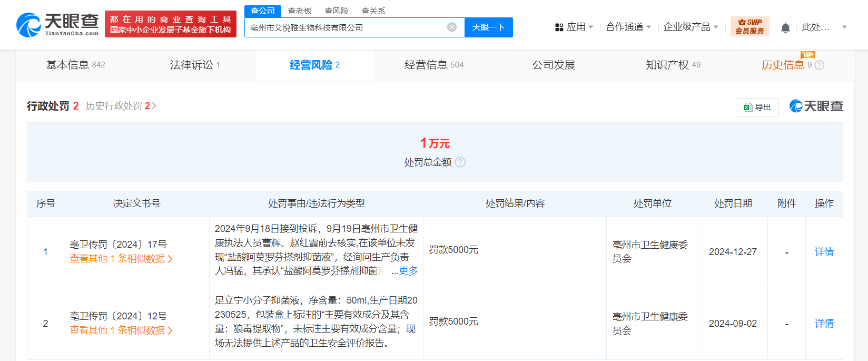Select the 经营风险 tab
868x361 pixels.
click(314, 65)
